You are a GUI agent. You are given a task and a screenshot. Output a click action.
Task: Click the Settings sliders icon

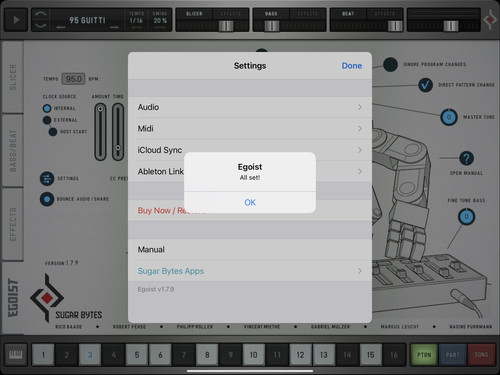[x=47, y=179]
